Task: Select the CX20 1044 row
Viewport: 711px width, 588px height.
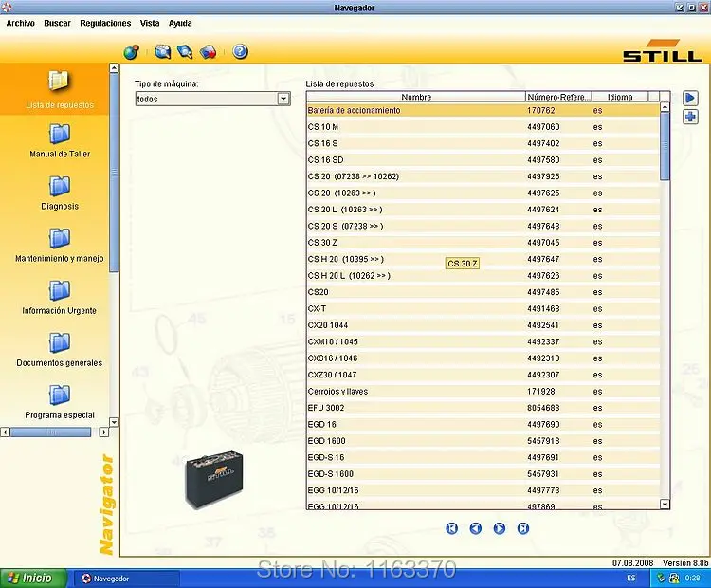Action: [x=483, y=325]
